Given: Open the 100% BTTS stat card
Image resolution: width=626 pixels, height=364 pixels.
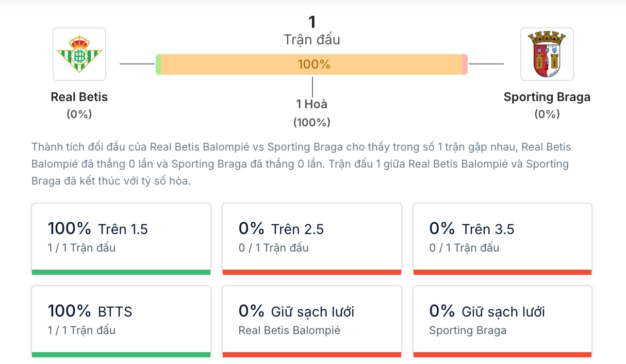Looking at the screenshot, I should [121, 321].
